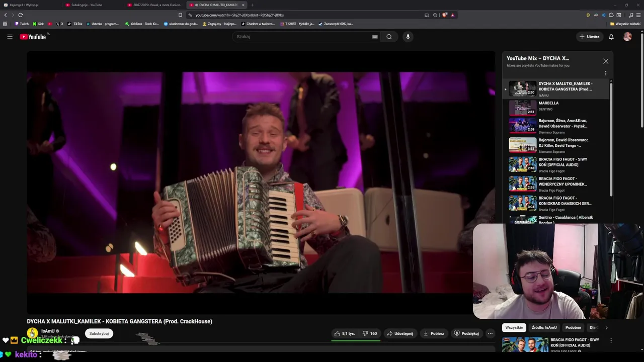
Task: Click the IsAmU channel avatar
Action: pyautogui.click(x=32, y=333)
